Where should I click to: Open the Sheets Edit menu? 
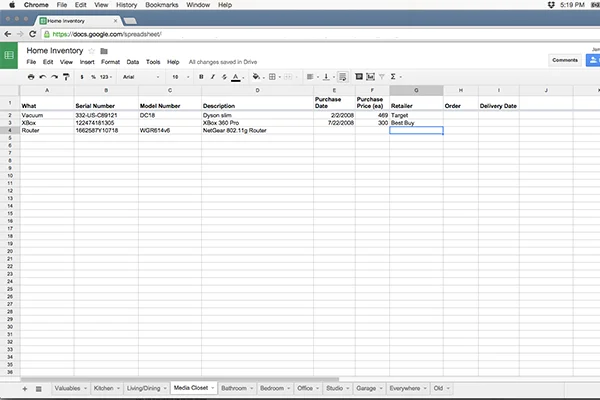click(x=48, y=62)
